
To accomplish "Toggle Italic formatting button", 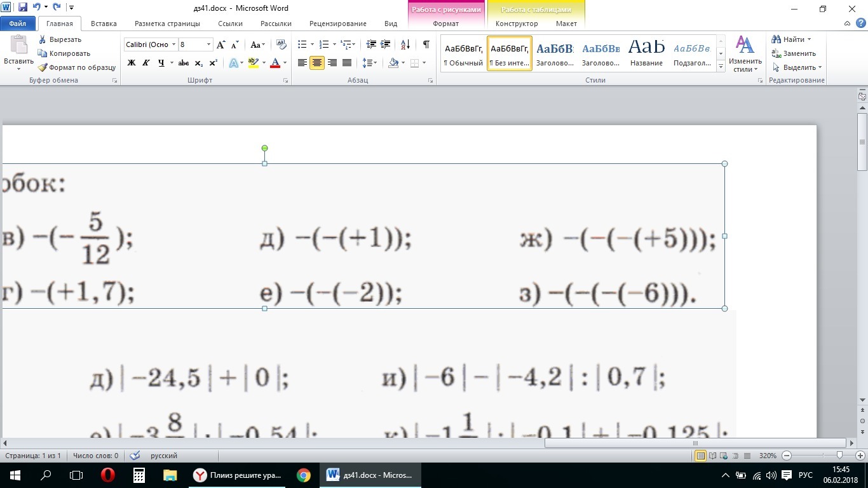I will pyautogui.click(x=146, y=63).
